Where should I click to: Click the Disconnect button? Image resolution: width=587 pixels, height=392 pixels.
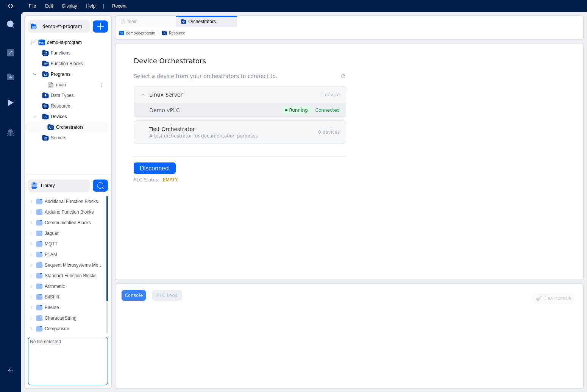[155, 168]
